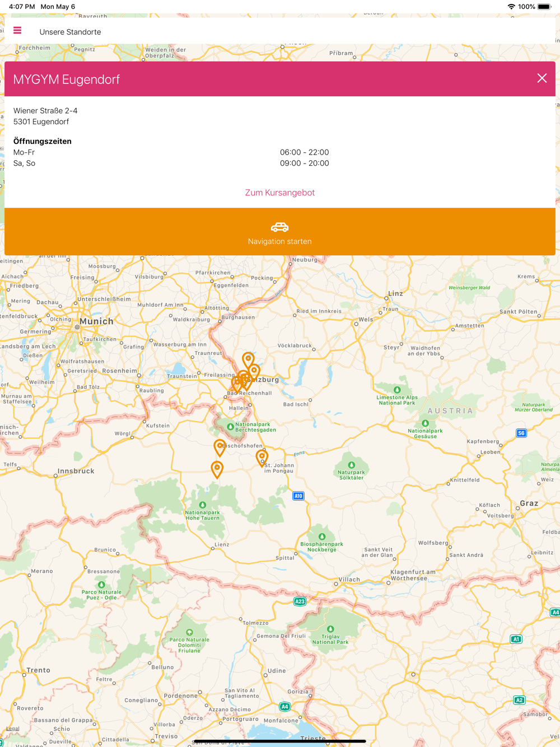The height and width of the screenshot is (747, 560).
Task: Tap the S6 highway badge
Action: (x=521, y=433)
